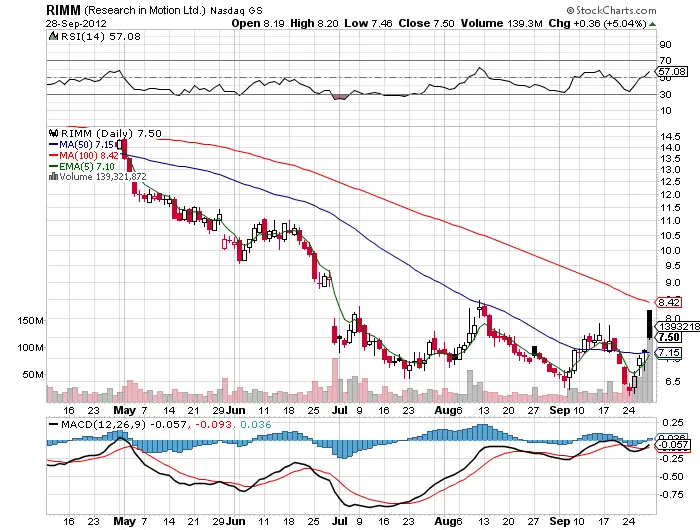
Task: Click the green up-arrow next to Chg
Action: [652, 24]
